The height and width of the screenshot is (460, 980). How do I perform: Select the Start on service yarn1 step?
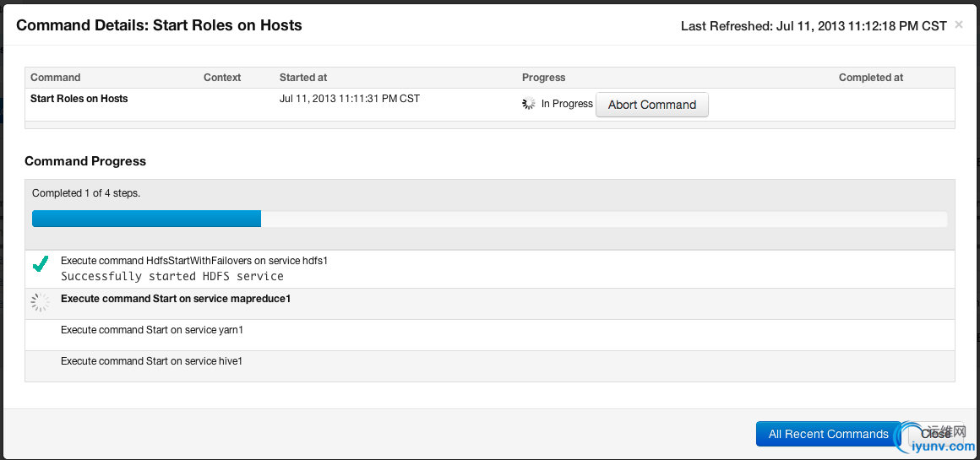pyautogui.click(x=152, y=330)
